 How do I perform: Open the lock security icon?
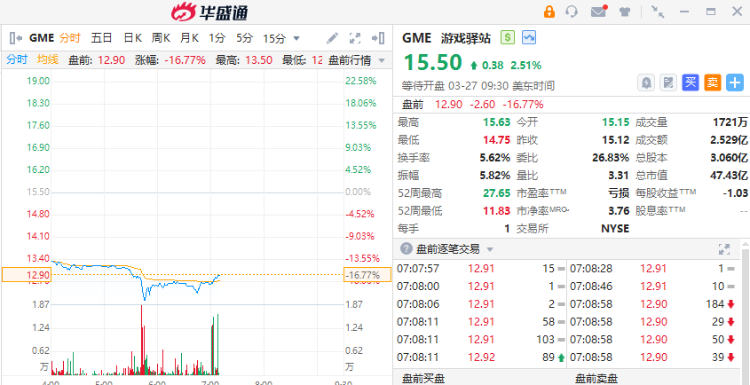549,11
